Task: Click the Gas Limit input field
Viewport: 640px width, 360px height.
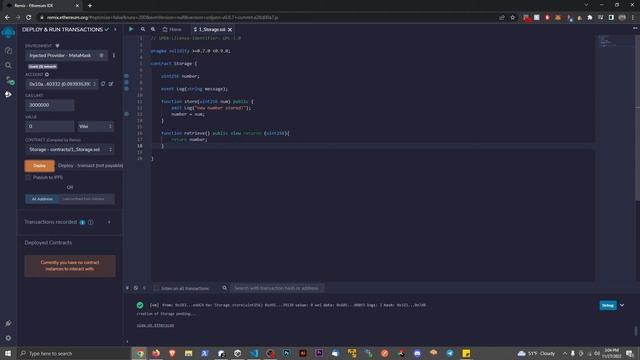Action: pyautogui.click(x=50, y=105)
